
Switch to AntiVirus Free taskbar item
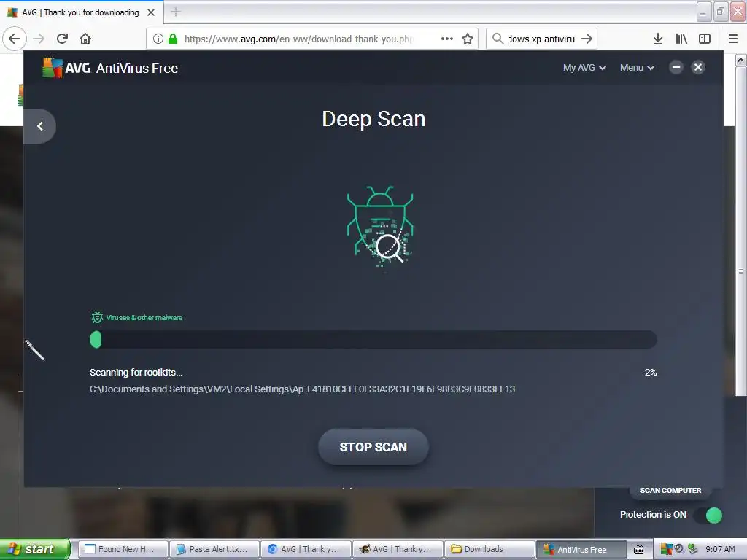click(581, 549)
